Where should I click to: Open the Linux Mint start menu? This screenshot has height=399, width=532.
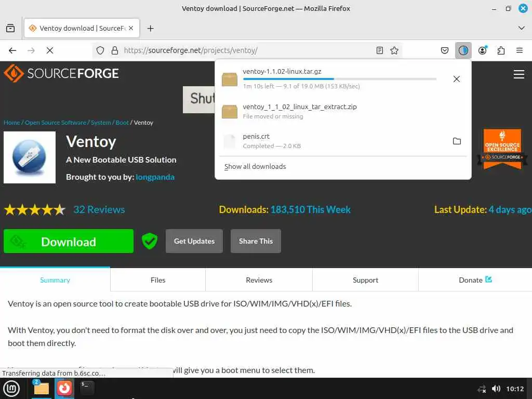click(11, 389)
